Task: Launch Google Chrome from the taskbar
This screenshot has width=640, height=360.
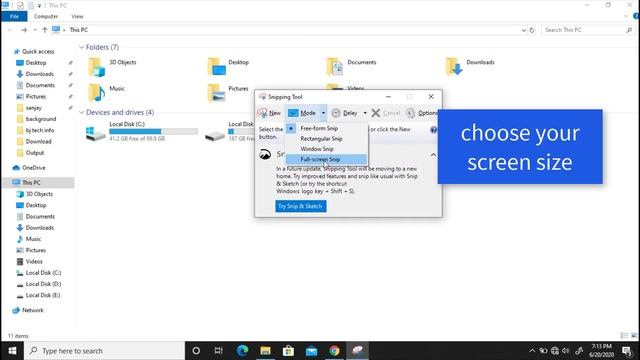Action: 334,351
